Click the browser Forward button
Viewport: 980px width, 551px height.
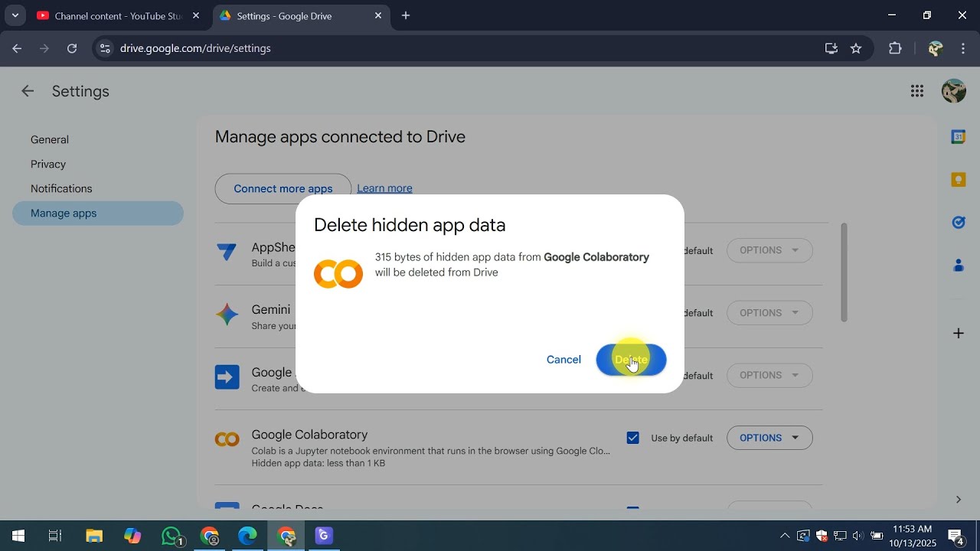click(44, 48)
